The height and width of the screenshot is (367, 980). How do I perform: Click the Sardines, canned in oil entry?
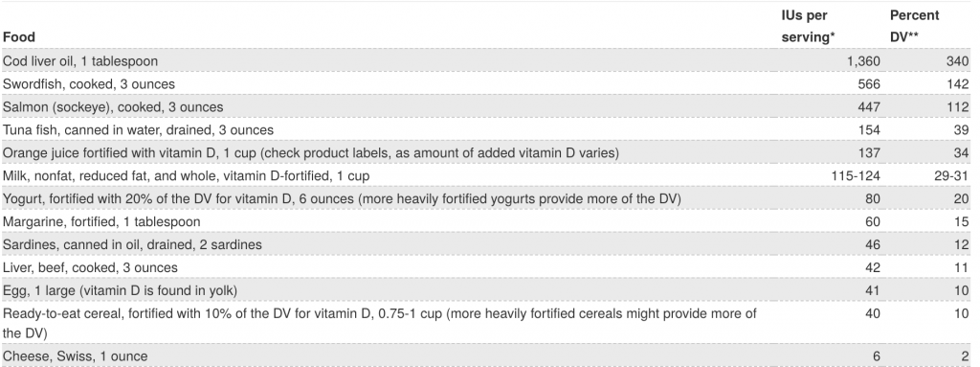pos(132,245)
